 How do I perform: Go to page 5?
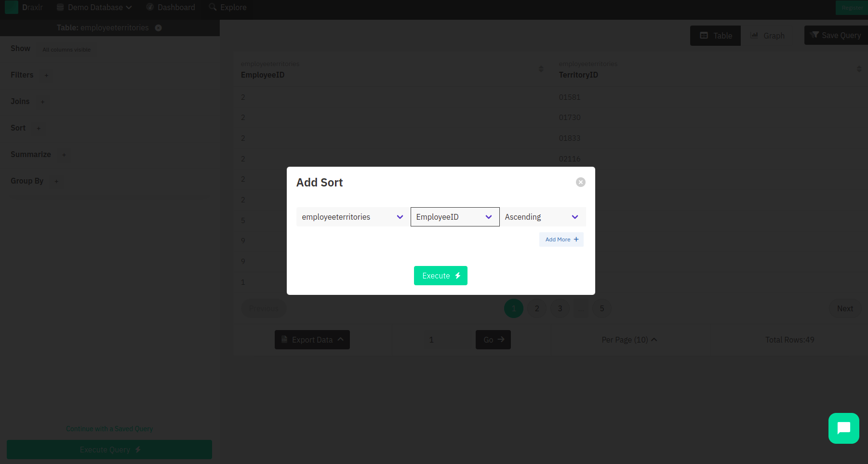602,308
